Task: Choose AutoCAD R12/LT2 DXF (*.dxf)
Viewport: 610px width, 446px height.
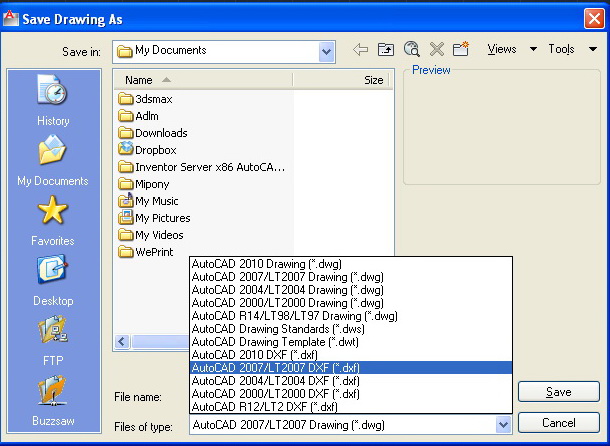Action: (x=351, y=407)
